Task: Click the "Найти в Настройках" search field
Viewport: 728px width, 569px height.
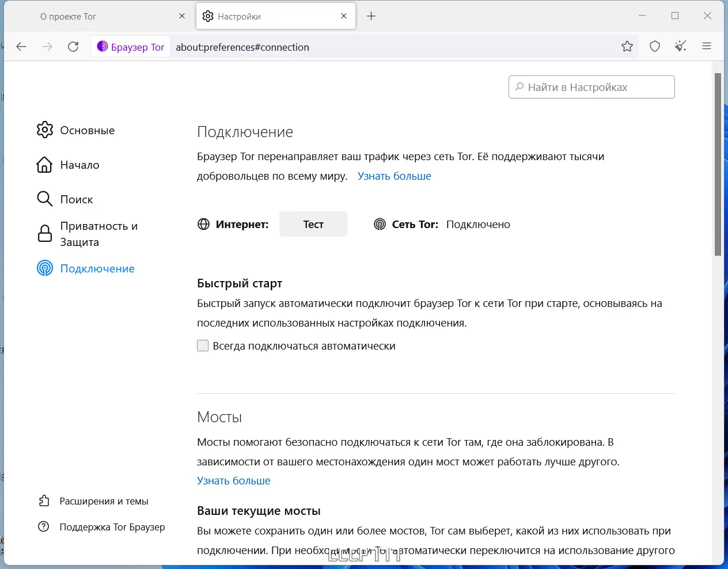Action: (x=591, y=87)
